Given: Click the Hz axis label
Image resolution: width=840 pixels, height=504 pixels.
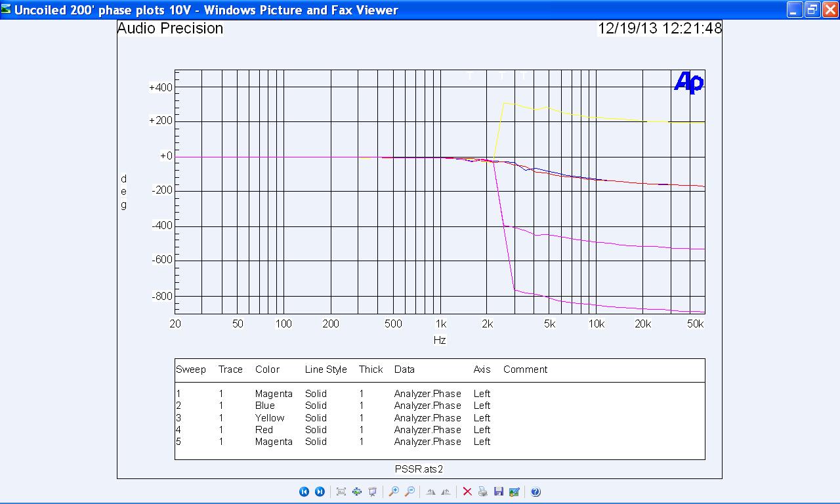Looking at the screenshot, I should [440, 340].
